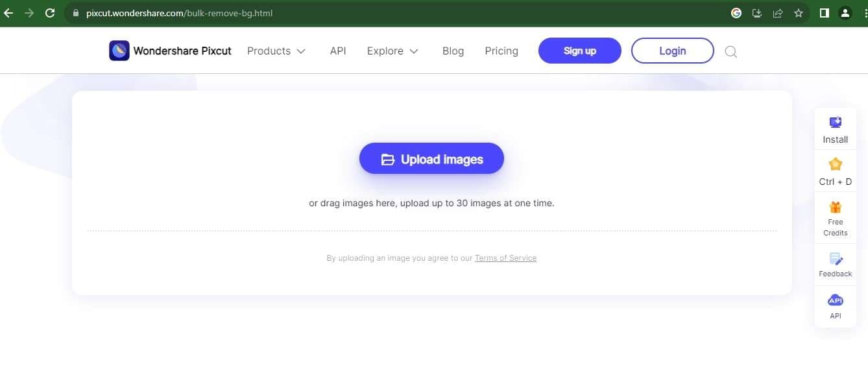Image resolution: width=868 pixels, height=382 pixels.
Task: Open the browser profile avatar icon
Action: tap(845, 13)
